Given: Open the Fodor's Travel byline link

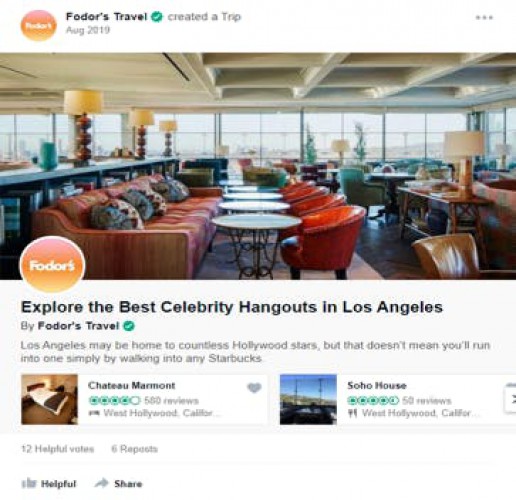Looking at the screenshot, I should (x=78, y=326).
